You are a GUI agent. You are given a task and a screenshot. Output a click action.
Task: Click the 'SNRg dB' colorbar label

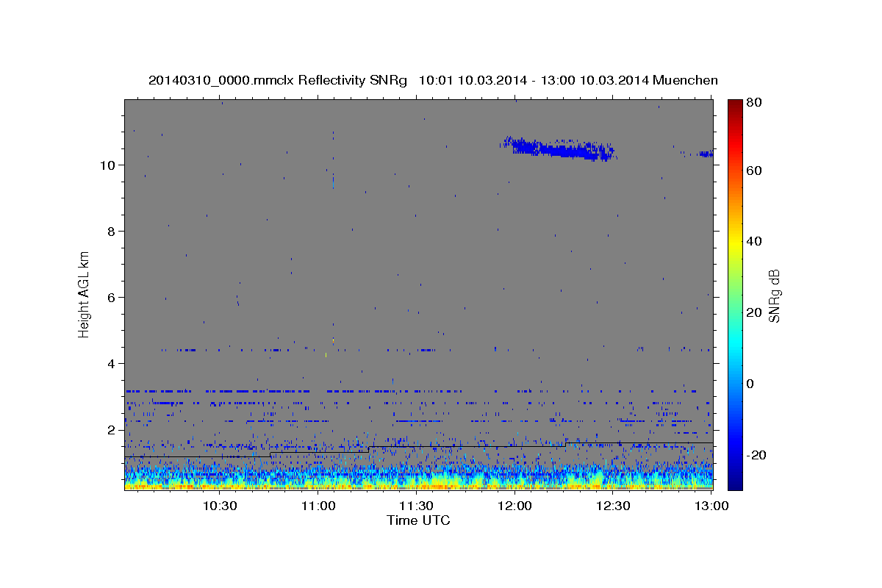coord(774,295)
